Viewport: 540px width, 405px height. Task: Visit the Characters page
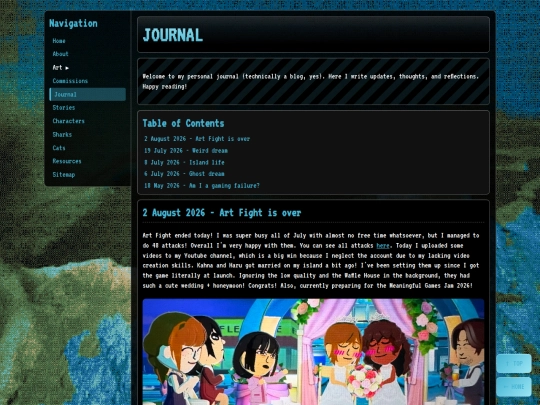pyautogui.click(x=68, y=121)
